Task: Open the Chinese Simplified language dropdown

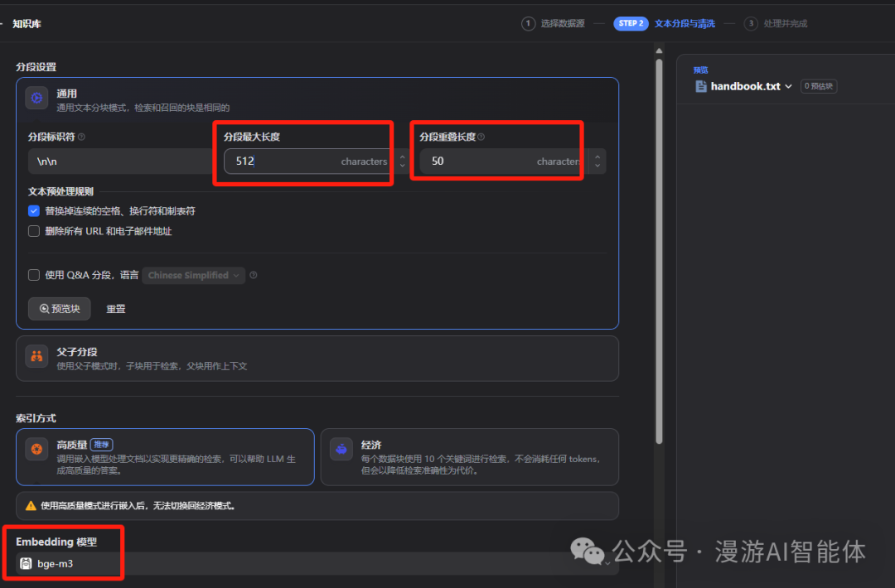Action: coord(194,276)
